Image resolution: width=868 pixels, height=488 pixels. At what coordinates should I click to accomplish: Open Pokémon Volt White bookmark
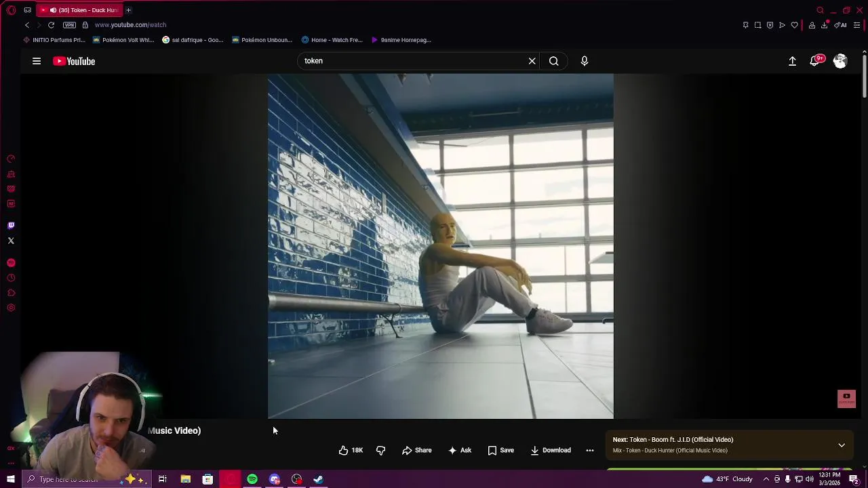tap(123, 40)
